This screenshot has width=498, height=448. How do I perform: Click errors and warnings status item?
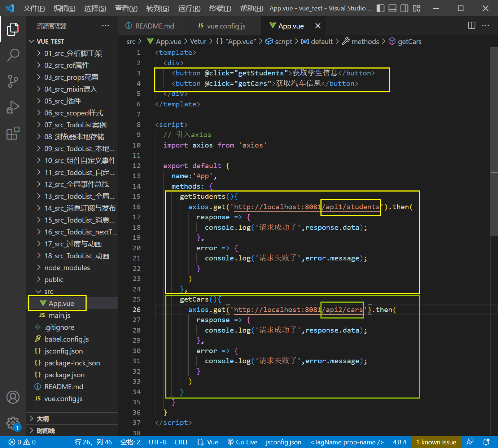[x=22, y=442]
